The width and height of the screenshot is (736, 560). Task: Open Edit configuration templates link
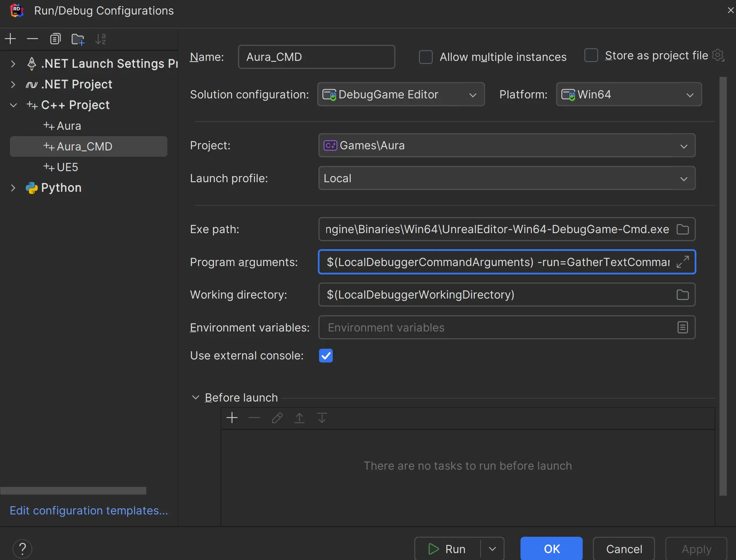pyautogui.click(x=89, y=511)
